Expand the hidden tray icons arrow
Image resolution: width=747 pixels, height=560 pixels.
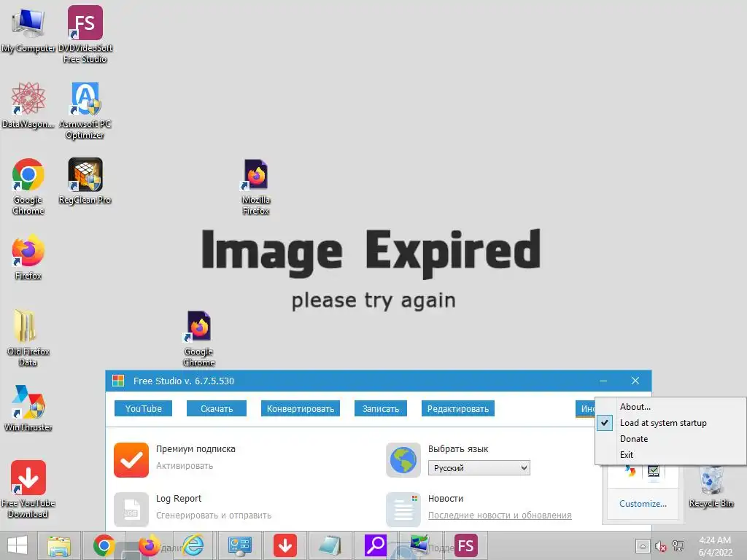(x=643, y=546)
